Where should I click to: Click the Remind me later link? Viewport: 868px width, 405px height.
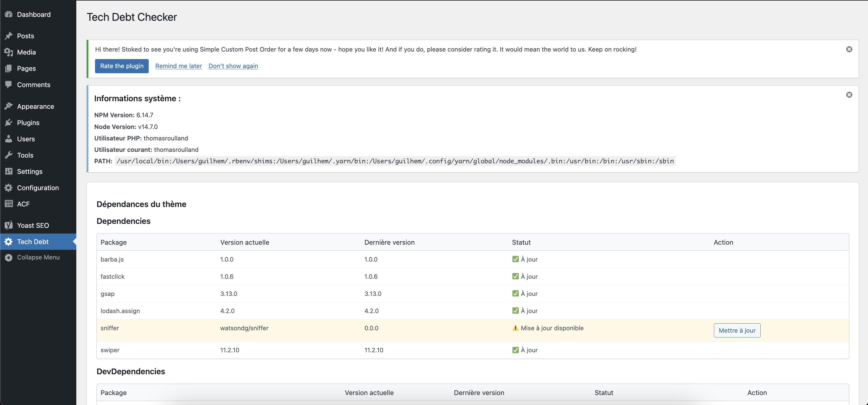click(x=179, y=66)
